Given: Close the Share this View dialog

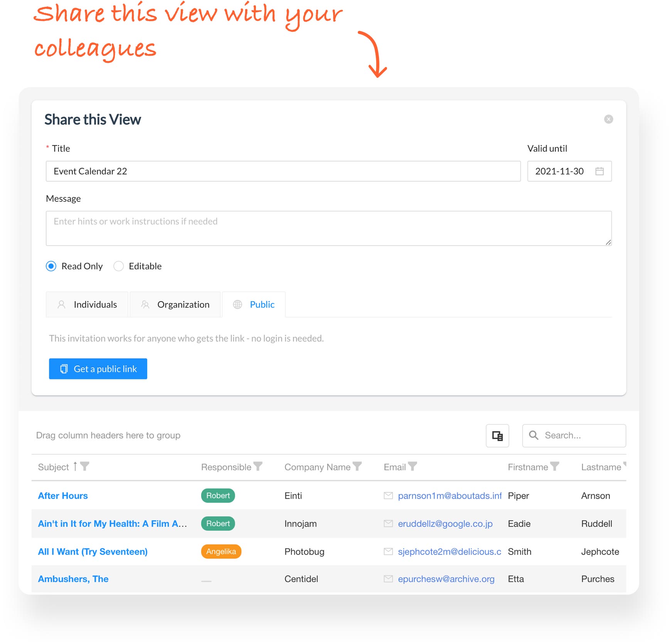Looking at the screenshot, I should click(608, 119).
